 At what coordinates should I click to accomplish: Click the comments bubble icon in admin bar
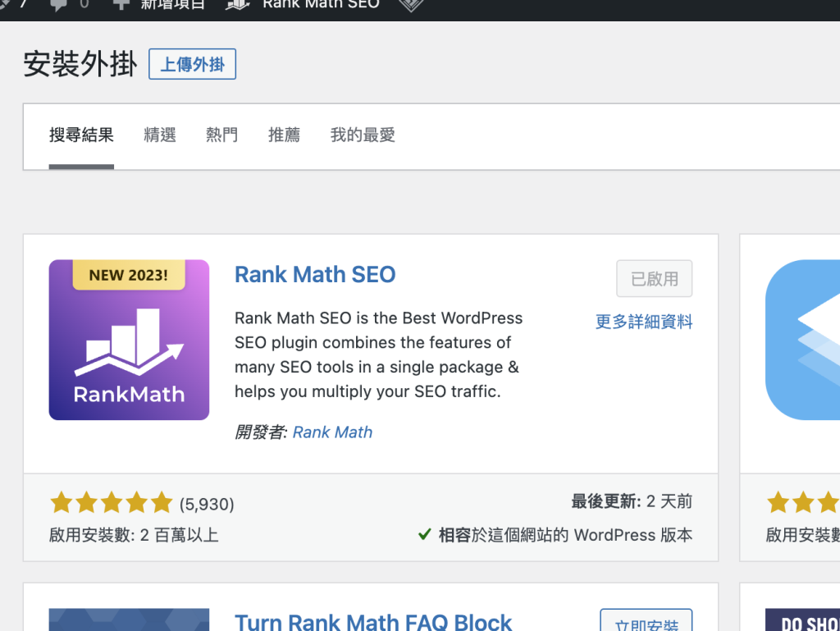pos(58,5)
